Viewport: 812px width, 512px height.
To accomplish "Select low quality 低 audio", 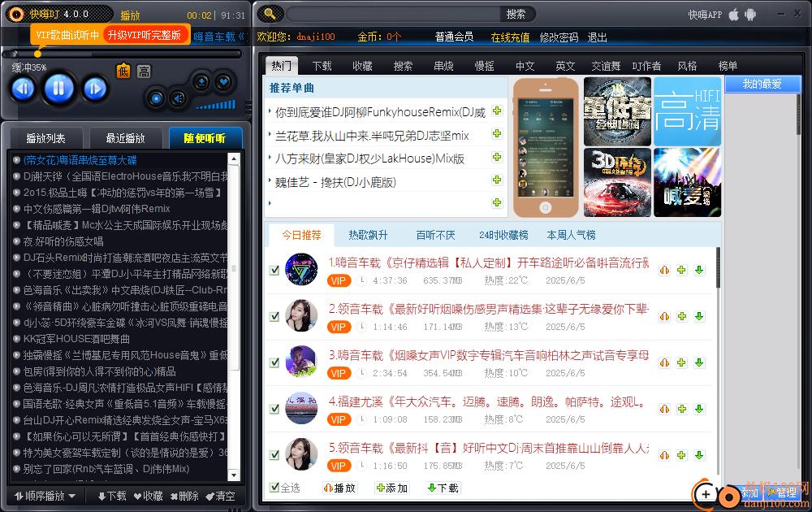I will (123, 71).
